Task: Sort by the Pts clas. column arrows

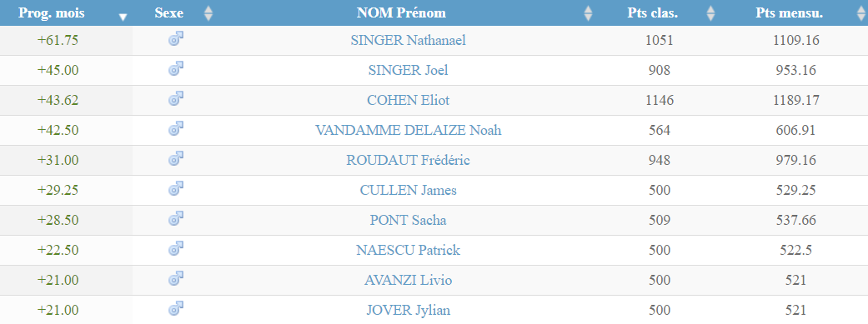Action: 710,13
